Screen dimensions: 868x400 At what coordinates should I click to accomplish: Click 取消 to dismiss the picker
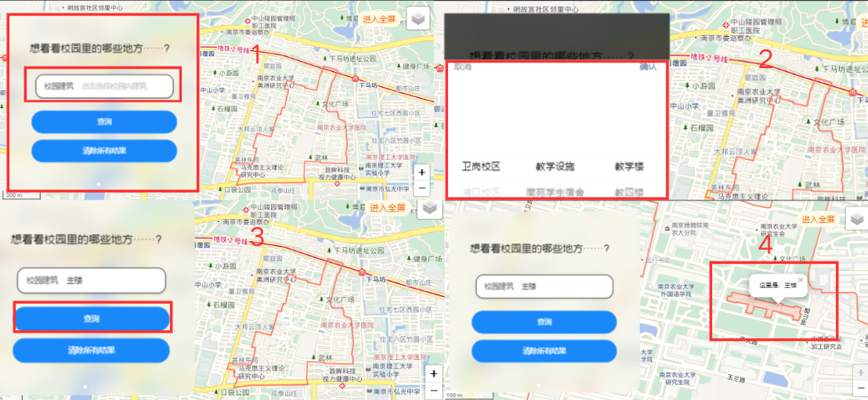(463, 67)
